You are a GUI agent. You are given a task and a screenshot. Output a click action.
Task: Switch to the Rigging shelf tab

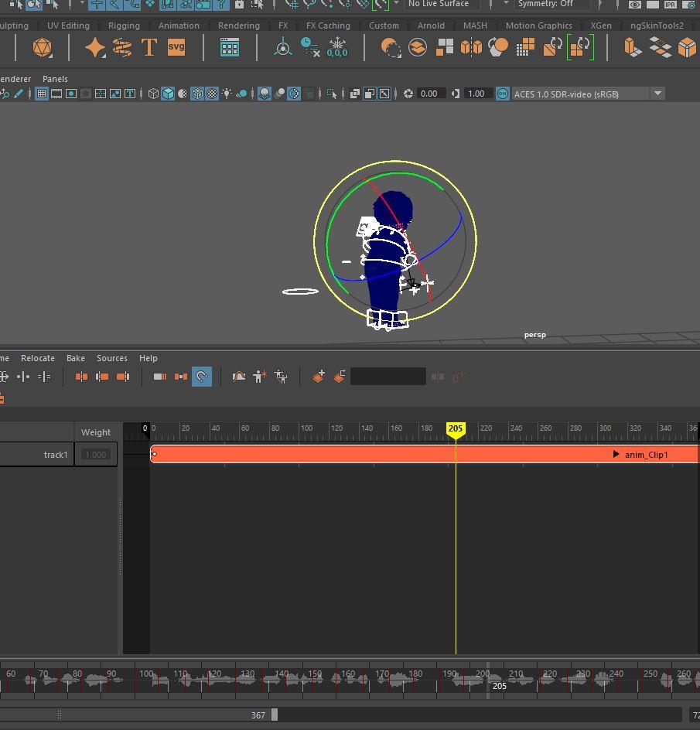124,26
